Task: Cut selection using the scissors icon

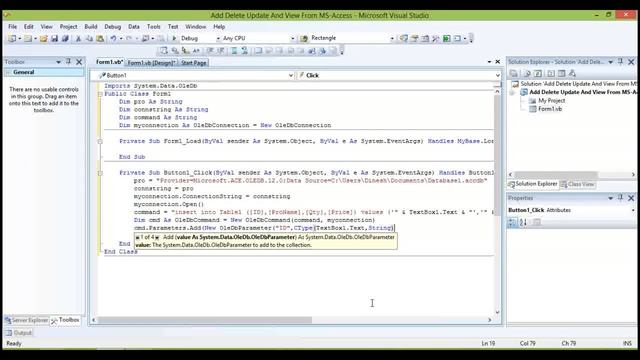Action: [x=78, y=38]
